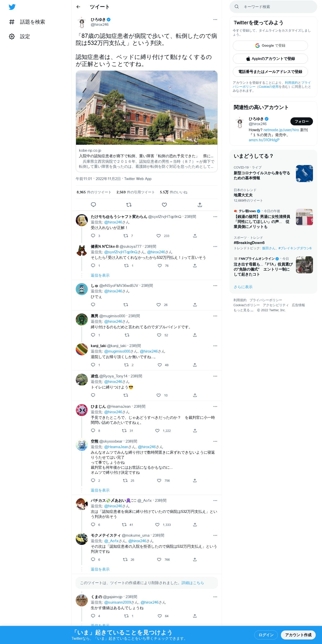Register using the Google で登録 button
Image resolution: width=322 pixels, height=644 pixels.
coord(270,46)
